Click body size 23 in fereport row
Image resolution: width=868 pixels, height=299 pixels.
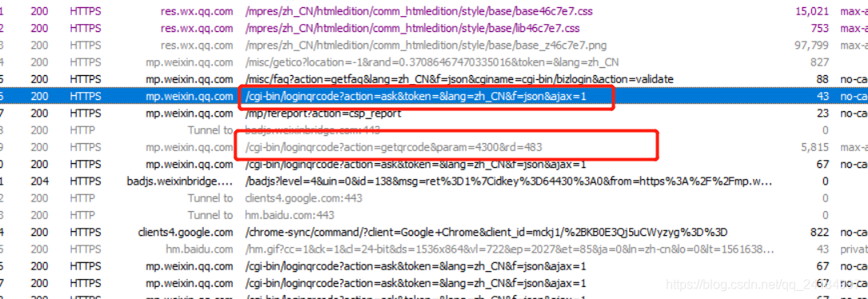[x=822, y=114]
